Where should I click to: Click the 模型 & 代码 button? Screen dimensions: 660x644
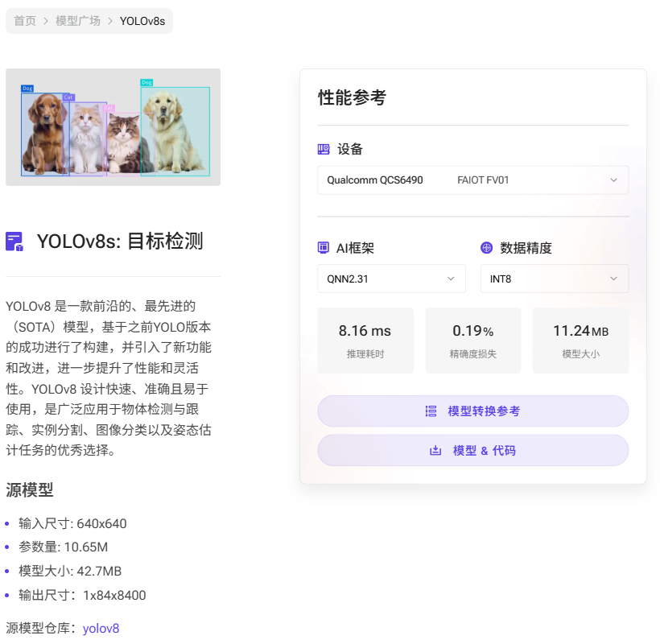click(472, 451)
